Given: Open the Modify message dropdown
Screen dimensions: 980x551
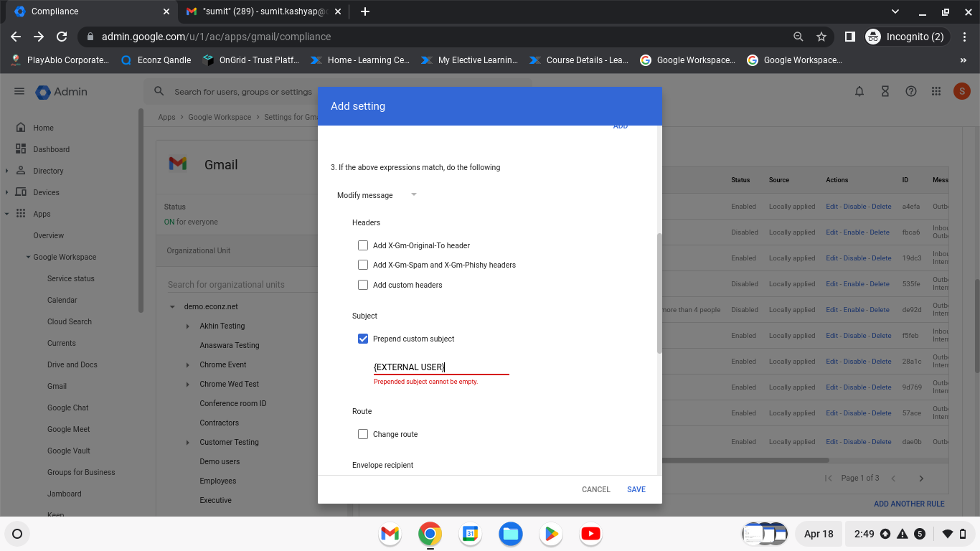Looking at the screenshot, I should pyautogui.click(x=377, y=195).
